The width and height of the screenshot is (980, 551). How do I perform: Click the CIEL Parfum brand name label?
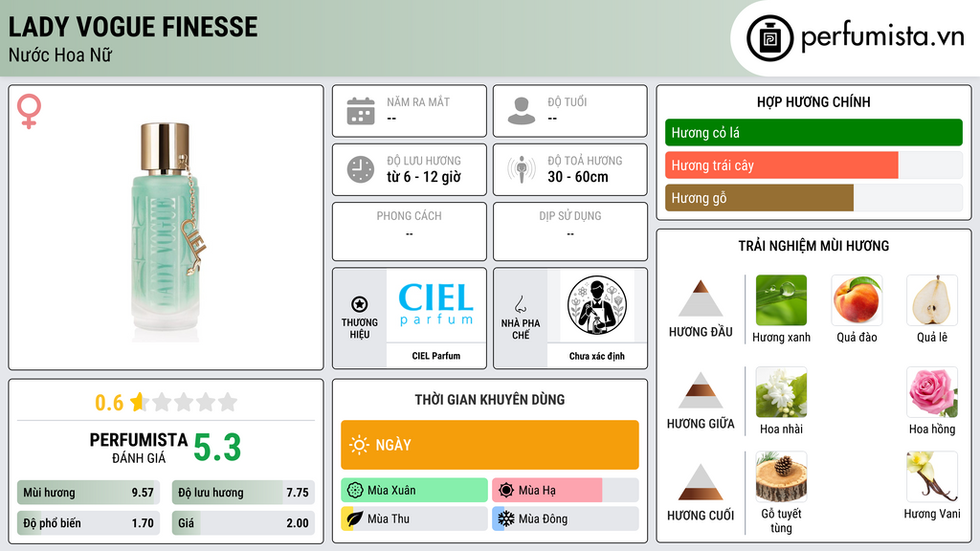coord(435,356)
